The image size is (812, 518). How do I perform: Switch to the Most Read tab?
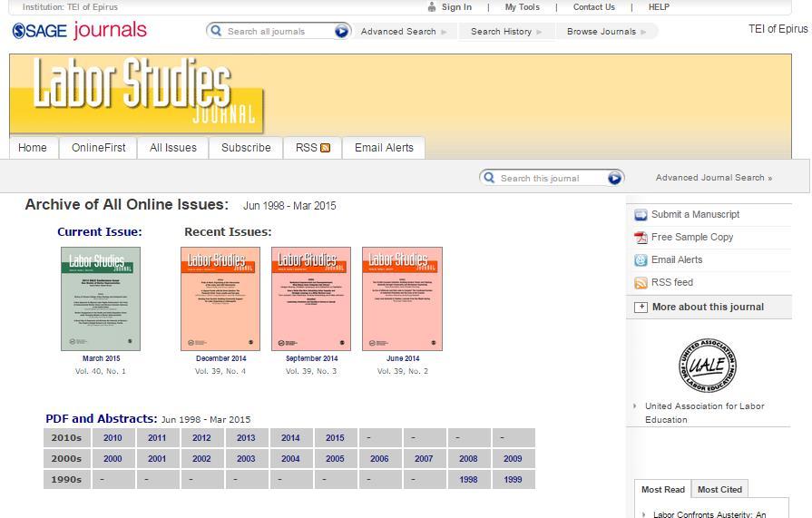point(663,490)
